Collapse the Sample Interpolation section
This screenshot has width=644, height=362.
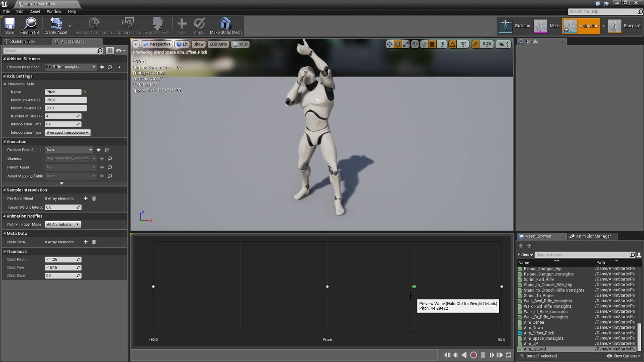pos(4,190)
